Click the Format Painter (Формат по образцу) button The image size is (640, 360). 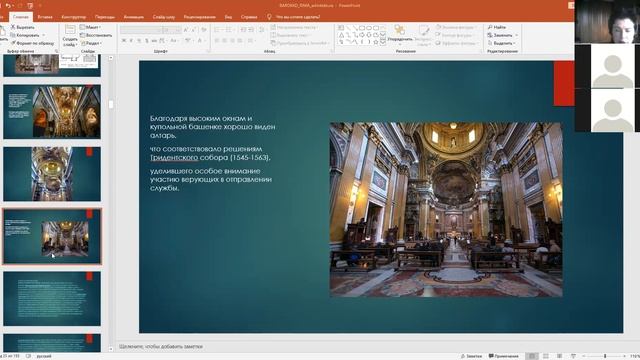click(32, 43)
